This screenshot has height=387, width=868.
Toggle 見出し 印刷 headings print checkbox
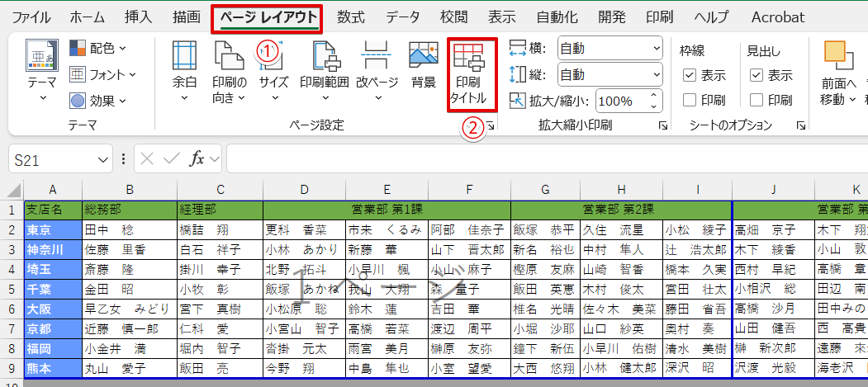pos(757,100)
